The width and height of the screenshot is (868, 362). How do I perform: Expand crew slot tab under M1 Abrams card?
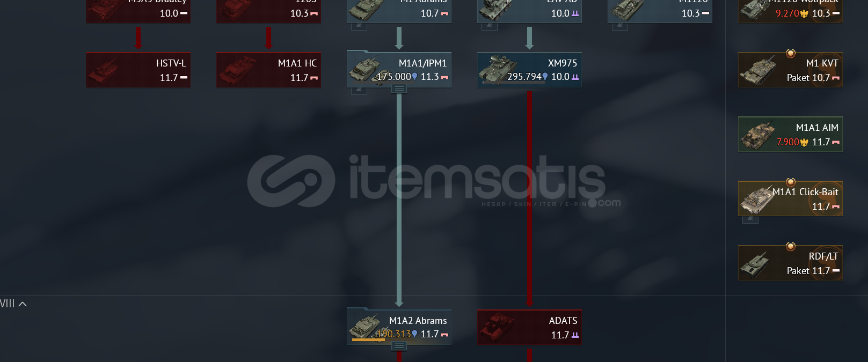359,26
